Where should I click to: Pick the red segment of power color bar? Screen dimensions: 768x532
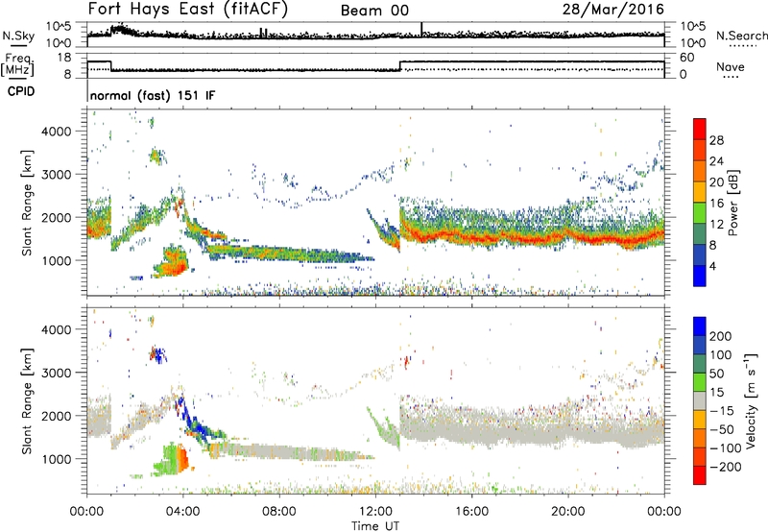[x=700, y=129]
